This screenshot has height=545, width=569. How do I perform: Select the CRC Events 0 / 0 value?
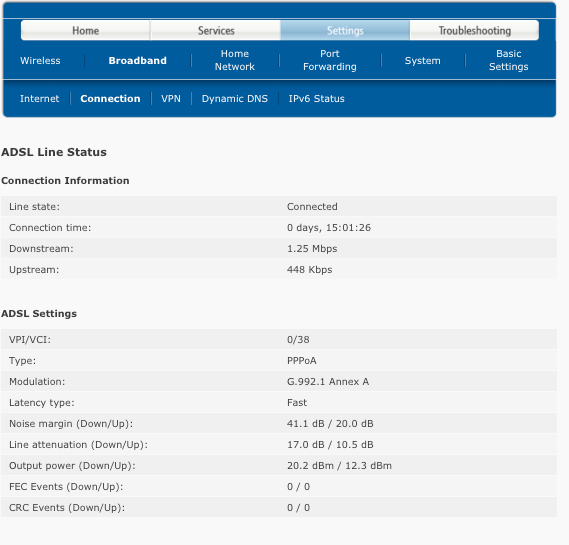298,508
